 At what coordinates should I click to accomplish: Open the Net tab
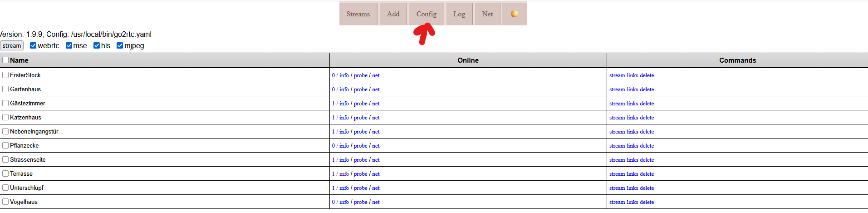click(x=487, y=14)
